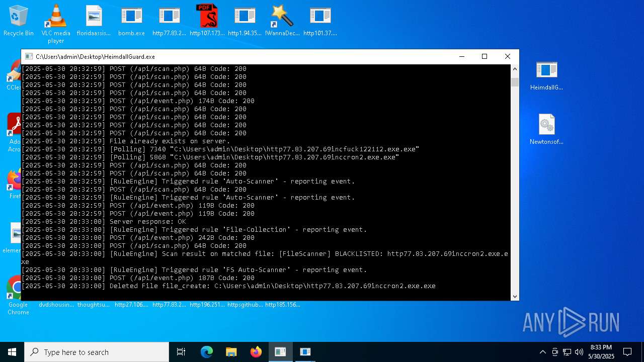Select the thoughtsu... desktop file label
644x362 pixels.
pyautogui.click(x=94, y=305)
